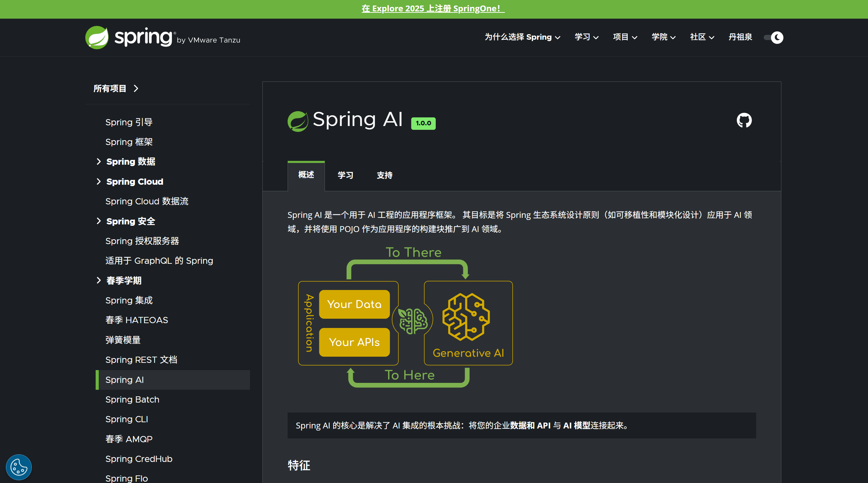868x483 pixels.
Task: Open cookie preferences icon
Action: pyautogui.click(x=19, y=467)
